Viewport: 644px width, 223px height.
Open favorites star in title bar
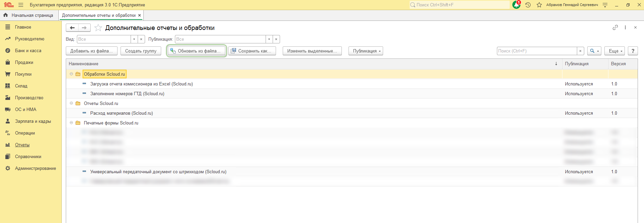(539, 5)
